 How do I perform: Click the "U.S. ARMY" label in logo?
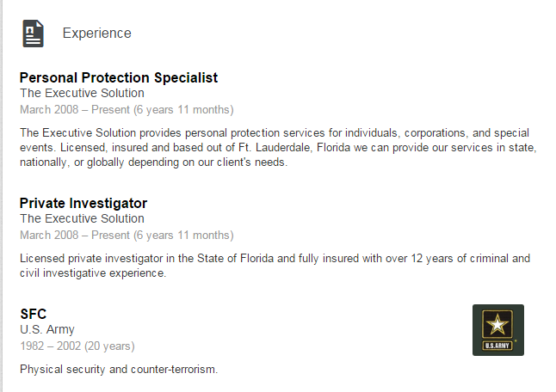[497, 346]
